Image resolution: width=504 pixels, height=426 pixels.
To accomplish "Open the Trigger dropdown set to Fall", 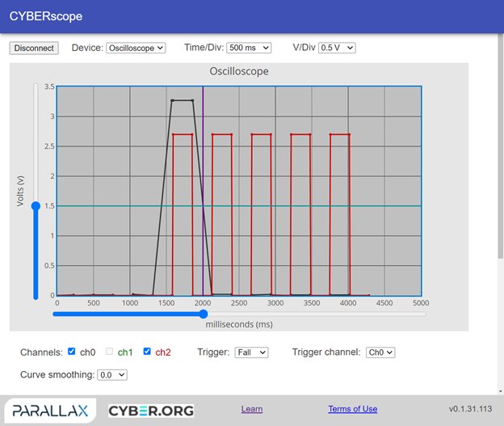I will tap(251, 352).
